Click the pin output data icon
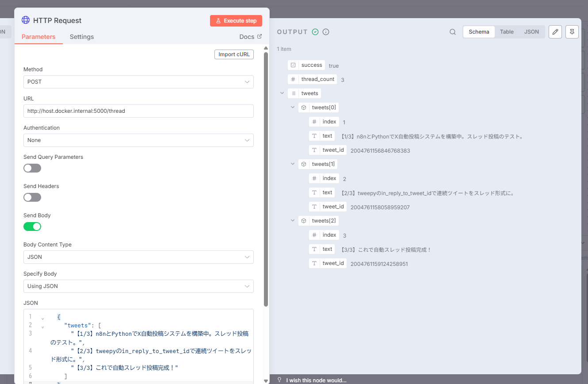The height and width of the screenshot is (384, 588). pos(572,32)
